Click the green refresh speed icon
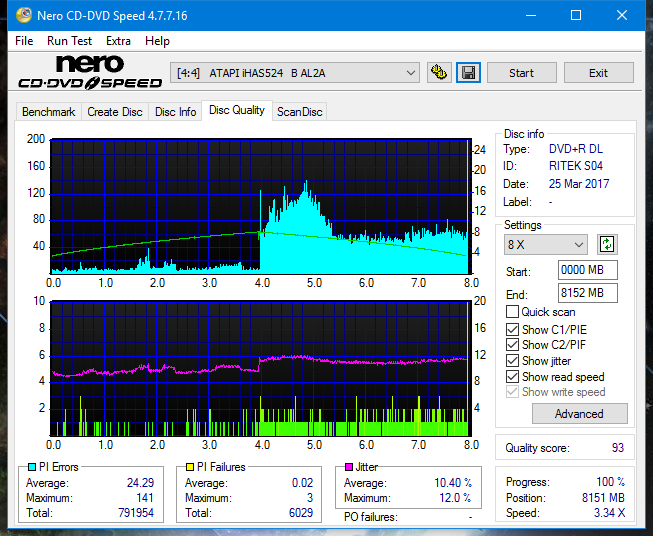Screen dimensions: 653x536 [606, 244]
